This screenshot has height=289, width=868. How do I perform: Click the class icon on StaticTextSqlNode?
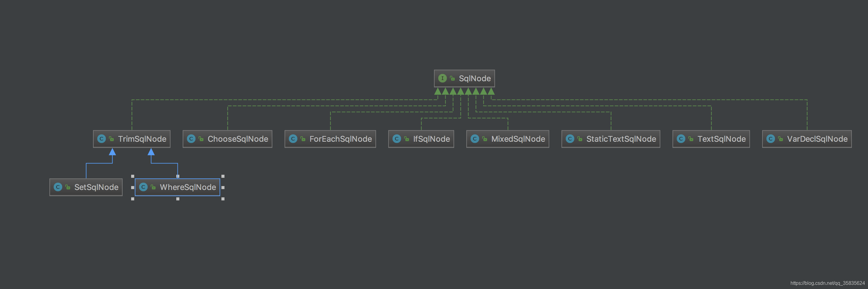pyautogui.click(x=570, y=139)
